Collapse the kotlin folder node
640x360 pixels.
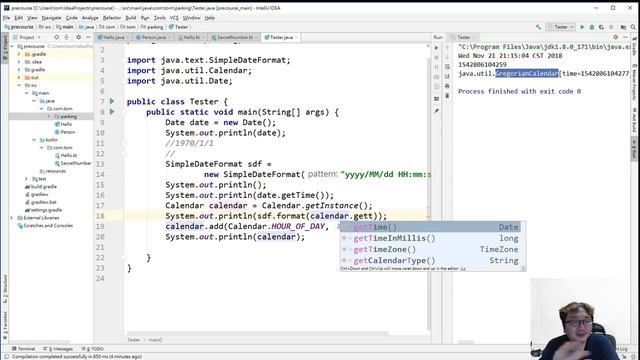34,140
